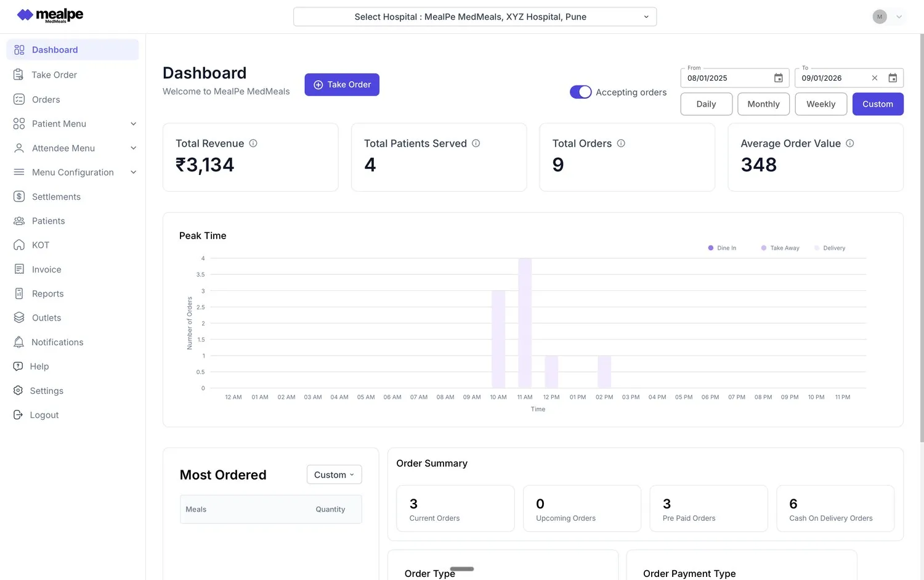Show info for Total Patients Served
The height and width of the screenshot is (580, 924).
pos(476,143)
